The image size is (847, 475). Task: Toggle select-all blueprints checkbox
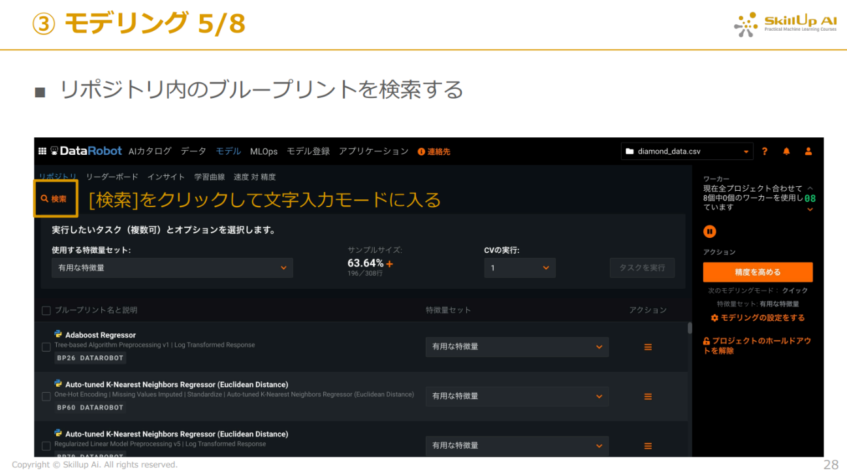pos(46,310)
